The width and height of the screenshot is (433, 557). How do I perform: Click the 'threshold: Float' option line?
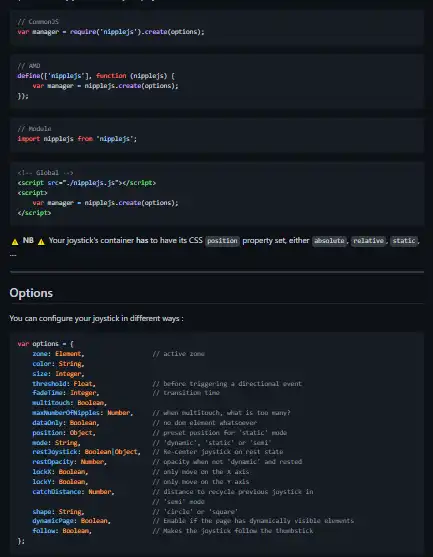[x=64, y=383]
